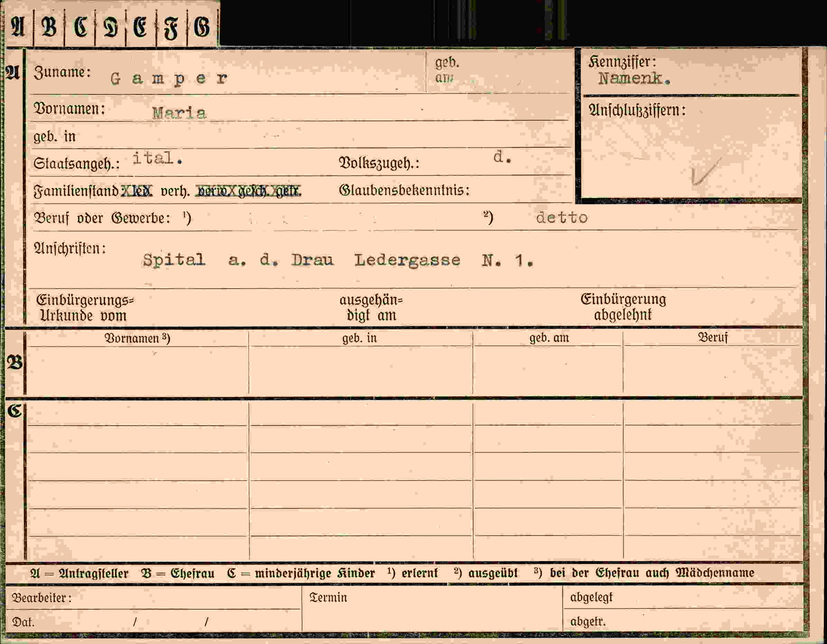827x644 pixels.
Task: Click the 'Volkszugeh.:' label
Action: (379, 163)
